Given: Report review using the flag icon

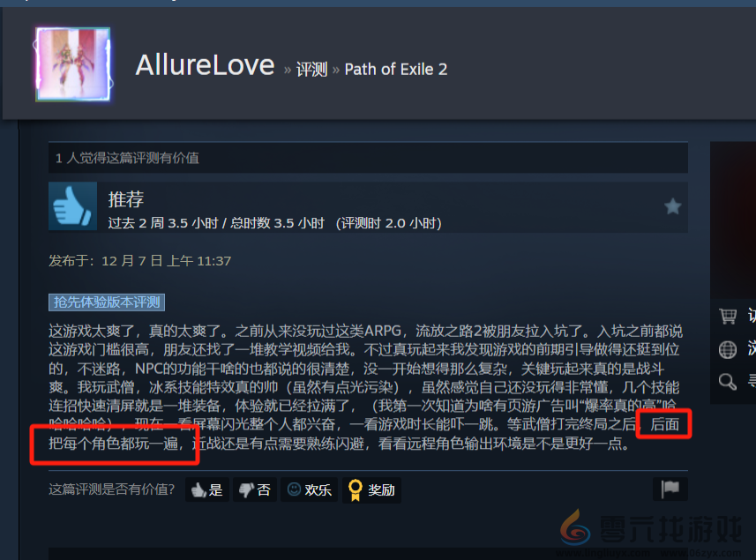Looking at the screenshot, I should (x=670, y=489).
